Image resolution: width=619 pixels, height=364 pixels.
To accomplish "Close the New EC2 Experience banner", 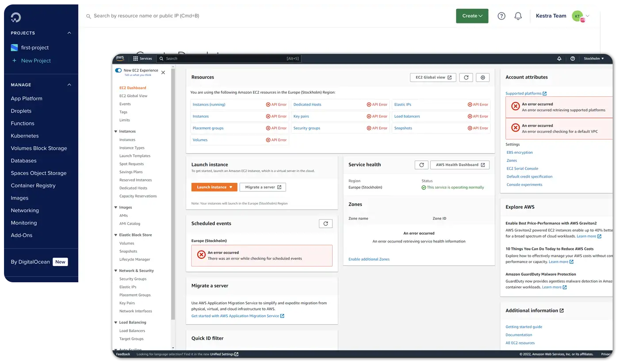I will (x=163, y=72).
